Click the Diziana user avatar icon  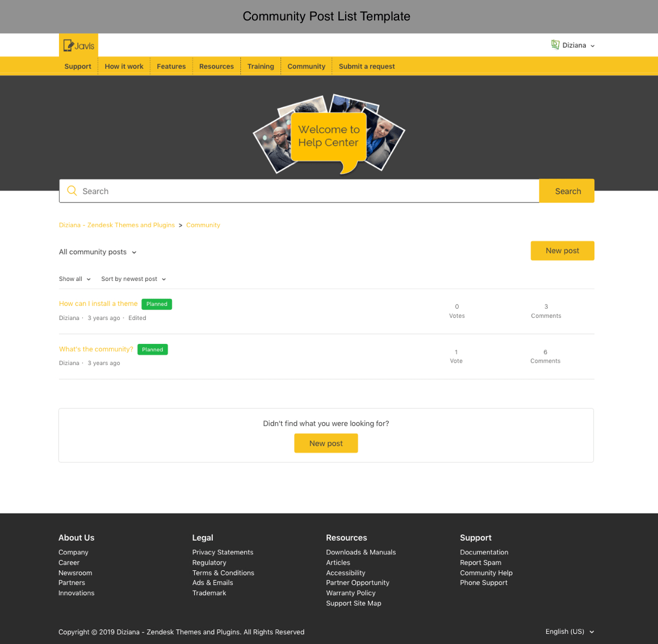[x=555, y=45]
